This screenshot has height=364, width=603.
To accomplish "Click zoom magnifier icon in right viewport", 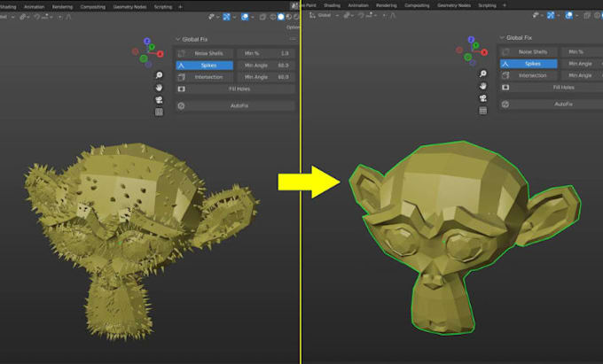I will point(483,74).
